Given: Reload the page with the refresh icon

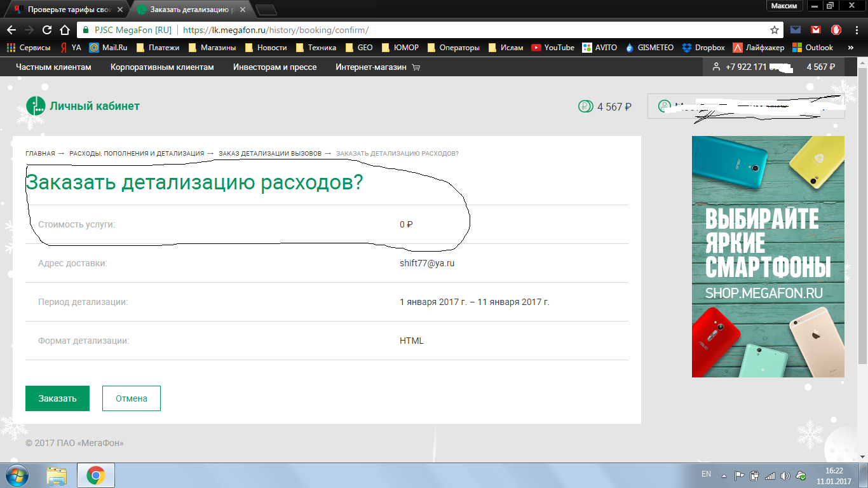Looking at the screenshot, I should click(x=46, y=30).
